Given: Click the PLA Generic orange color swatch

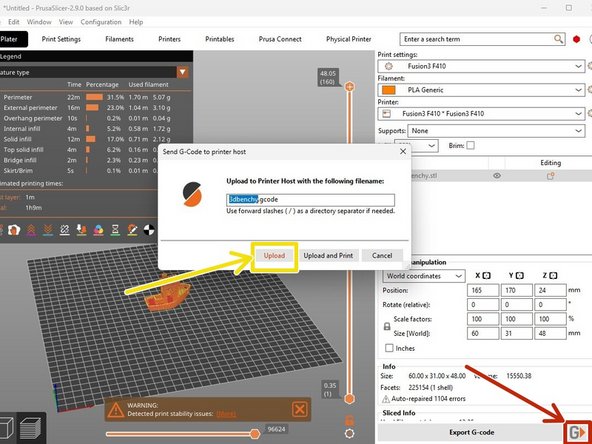Looking at the screenshot, I should pos(389,90).
